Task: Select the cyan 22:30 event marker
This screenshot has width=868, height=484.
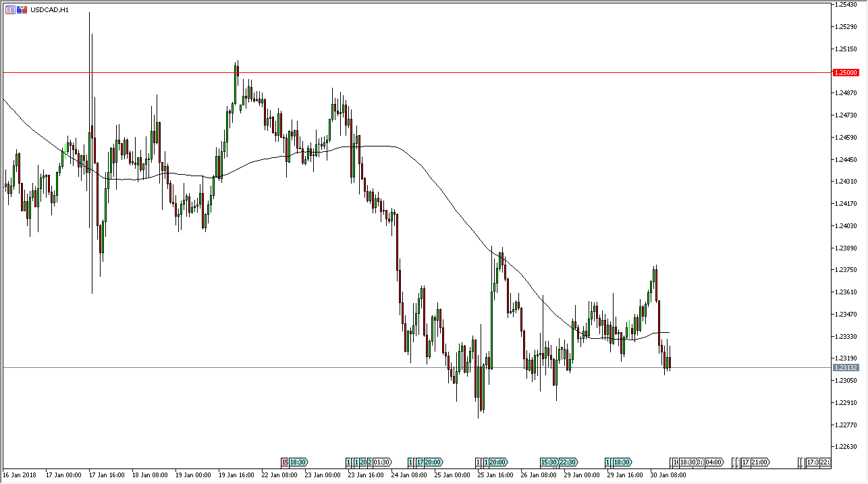Action: 568,462
